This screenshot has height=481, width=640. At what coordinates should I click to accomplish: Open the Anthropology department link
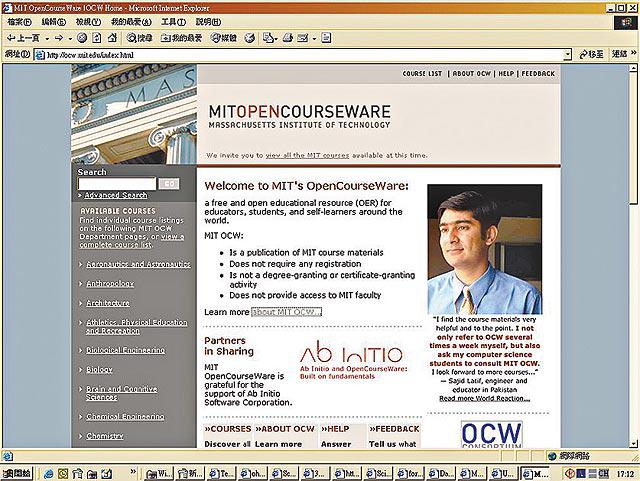coord(110,283)
